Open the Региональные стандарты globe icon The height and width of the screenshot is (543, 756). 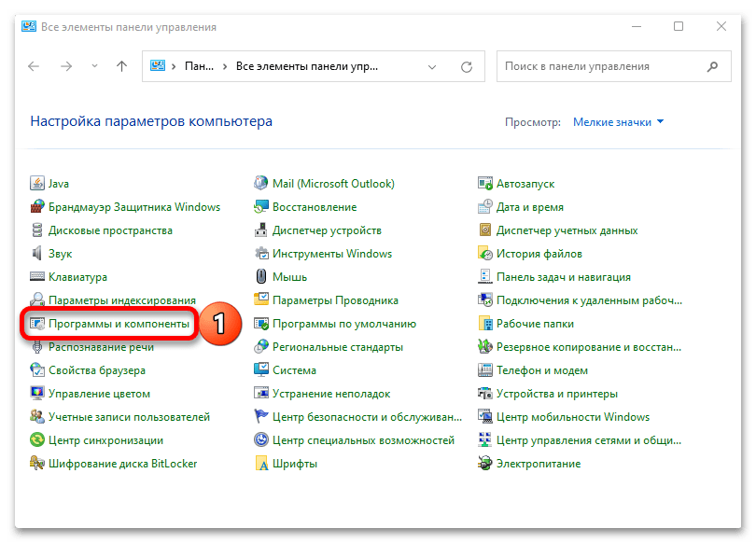coord(260,347)
